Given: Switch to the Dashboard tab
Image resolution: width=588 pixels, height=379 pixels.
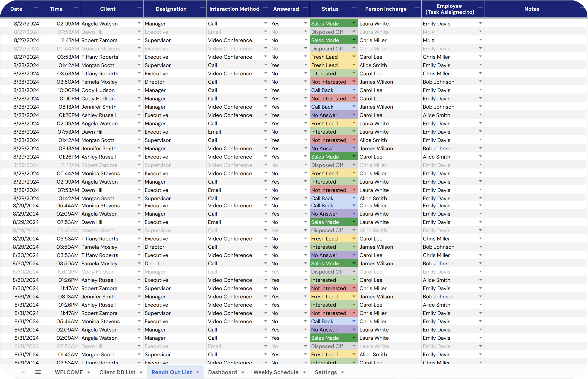Looking at the screenshot, I should pos(222,372).
